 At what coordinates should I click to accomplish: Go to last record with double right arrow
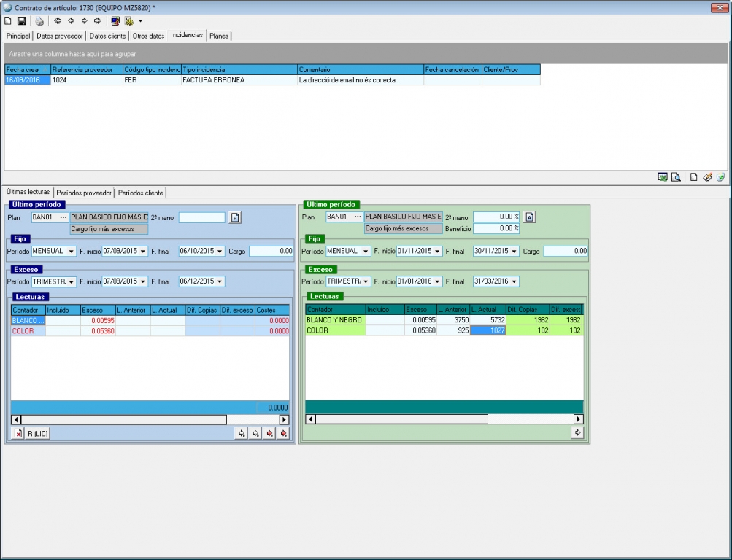pos(98,21)
